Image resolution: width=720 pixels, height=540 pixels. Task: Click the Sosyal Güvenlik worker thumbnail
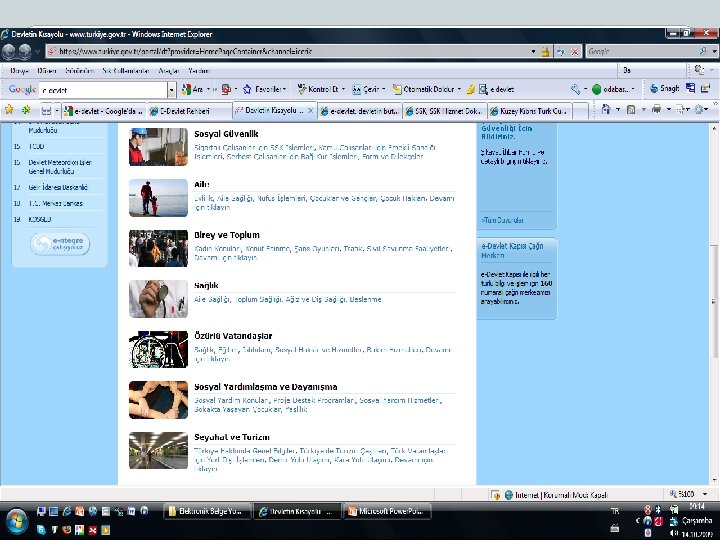[x=158, y=146]
